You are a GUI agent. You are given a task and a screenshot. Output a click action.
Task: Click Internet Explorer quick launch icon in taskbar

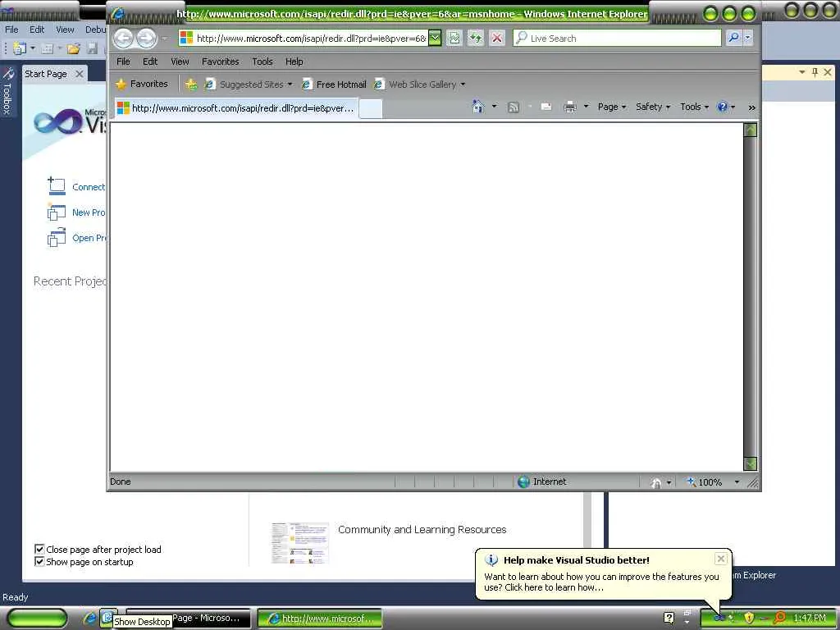click(x=89, y=618)
